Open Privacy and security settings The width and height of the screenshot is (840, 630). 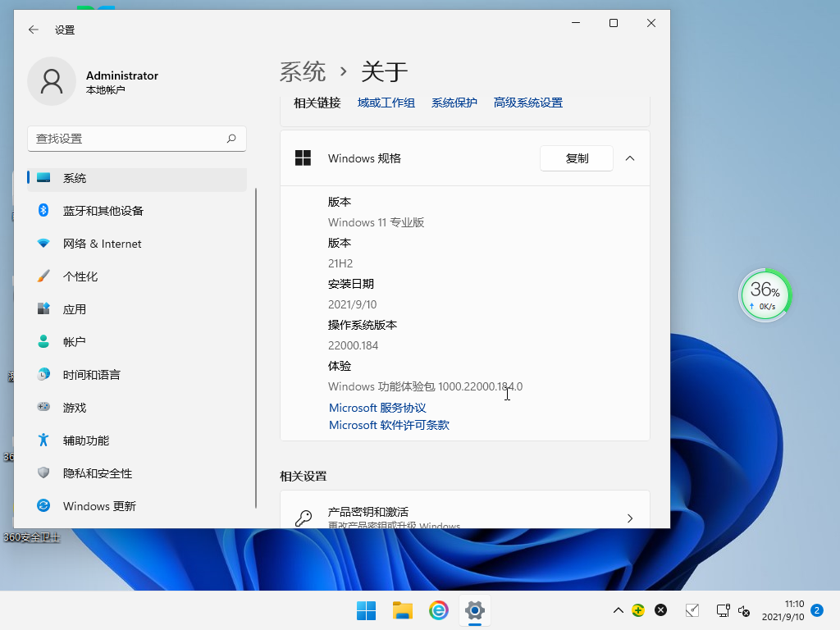click(x=97, y=473)
